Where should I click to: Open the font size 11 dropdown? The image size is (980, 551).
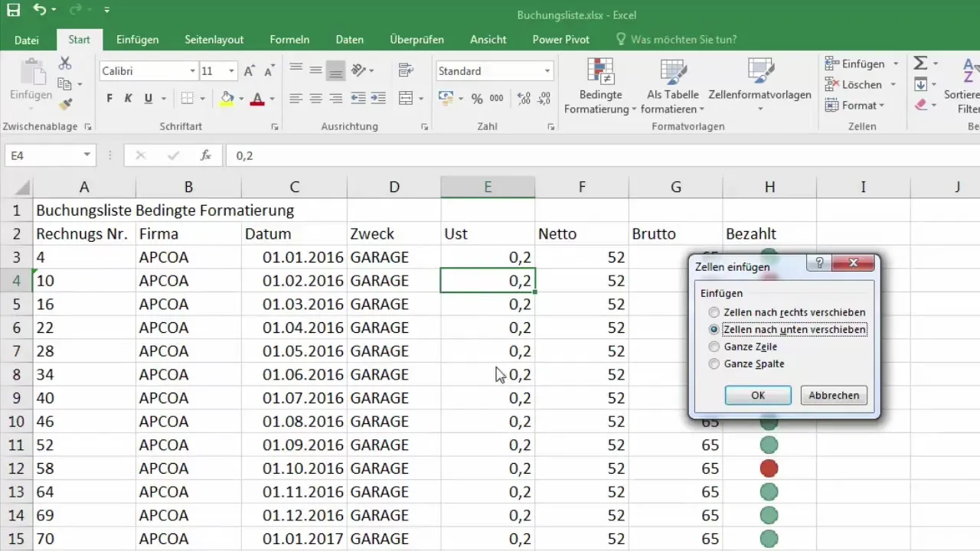pyautogui.click(x=232, y=71)
